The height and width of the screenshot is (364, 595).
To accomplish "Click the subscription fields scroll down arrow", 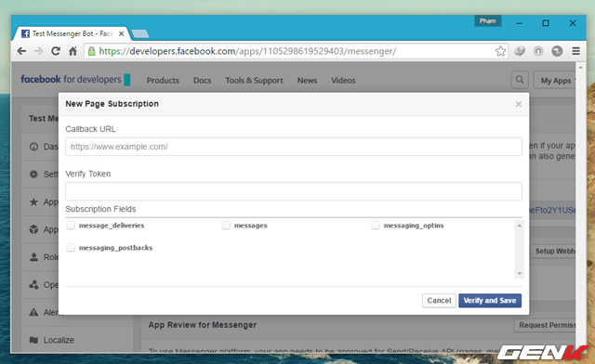I will click(x=519, y=273).
